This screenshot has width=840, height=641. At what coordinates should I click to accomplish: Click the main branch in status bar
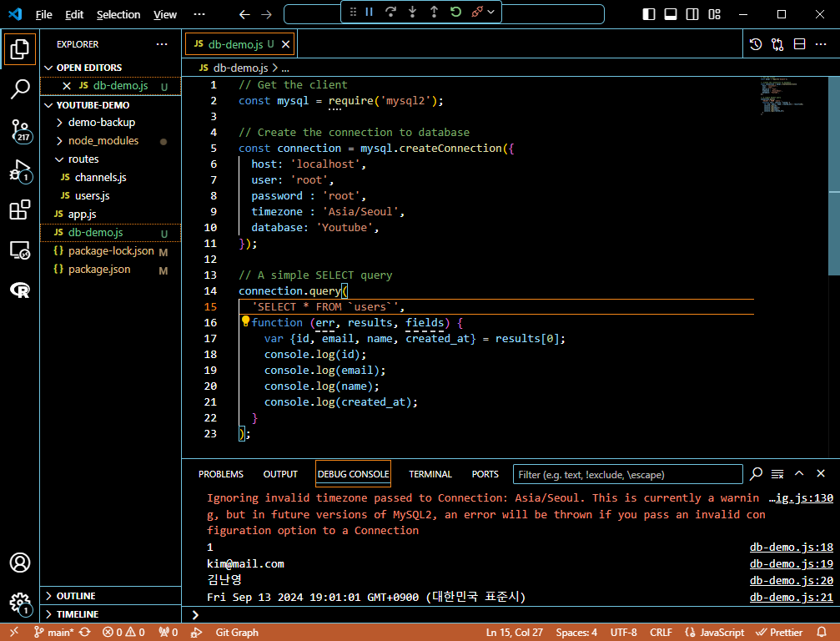tap(55, 633)
